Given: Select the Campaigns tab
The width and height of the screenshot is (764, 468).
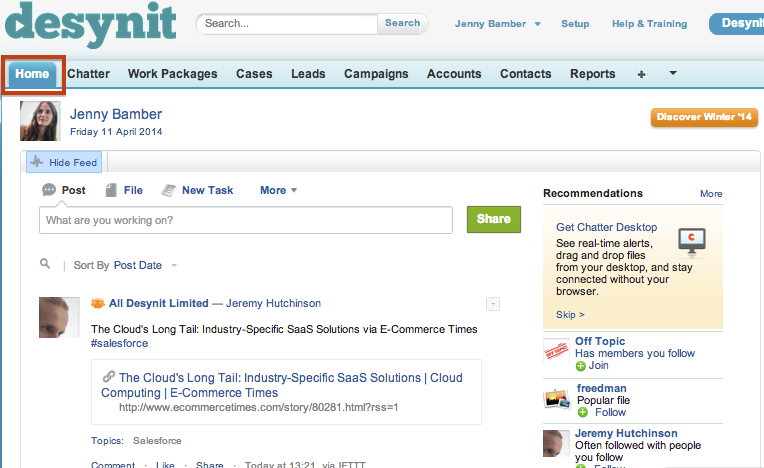Looking at the screenshot, I should click(376, 74).
